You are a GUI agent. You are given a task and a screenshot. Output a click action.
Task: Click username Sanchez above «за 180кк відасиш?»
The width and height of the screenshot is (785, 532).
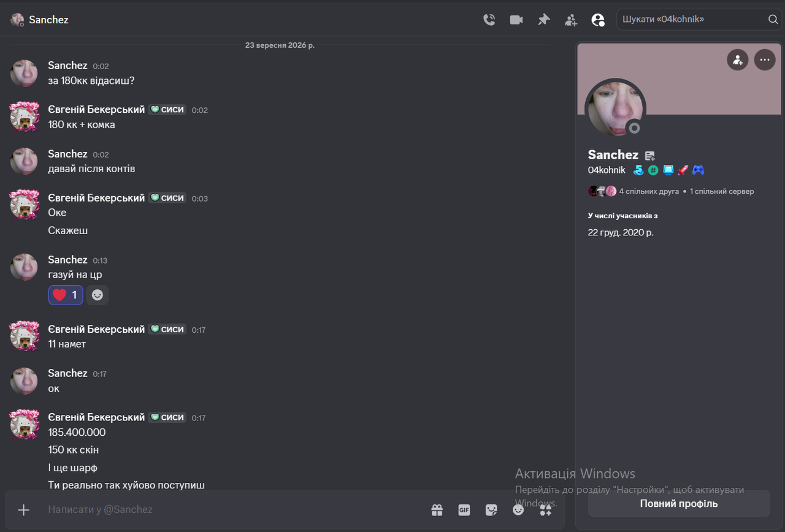pos(67,66)
